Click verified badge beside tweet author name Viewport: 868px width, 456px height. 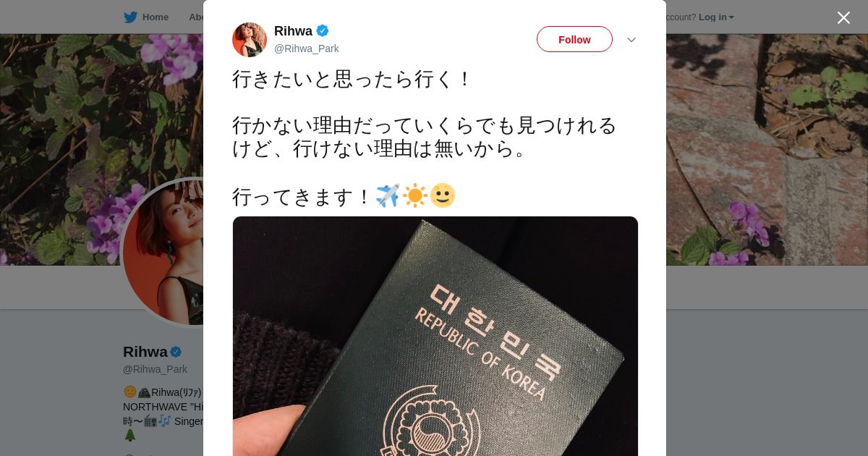pyautogui.click(x=323, y=30)
